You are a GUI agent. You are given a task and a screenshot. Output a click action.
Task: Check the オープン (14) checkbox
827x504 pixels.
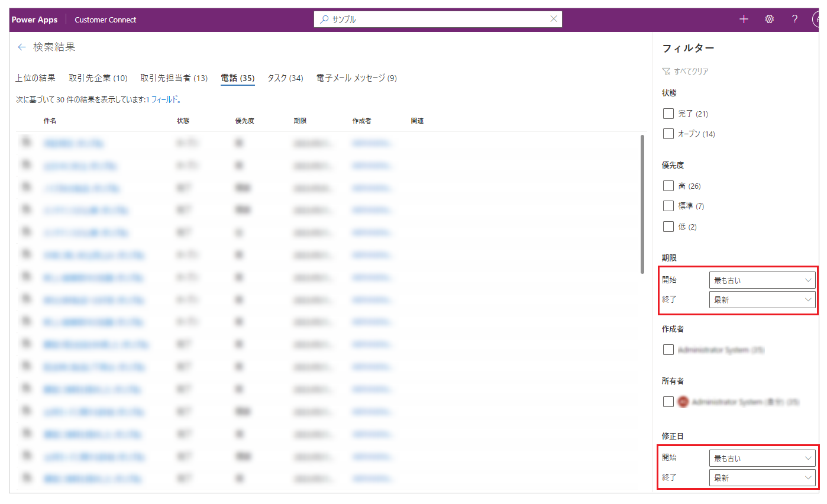(x=668, y=134)
